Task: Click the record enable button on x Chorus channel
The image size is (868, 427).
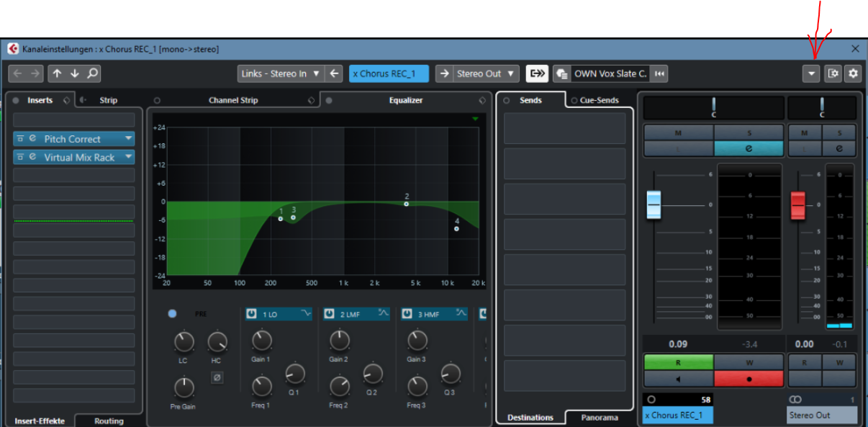Action: pos(749,379)
